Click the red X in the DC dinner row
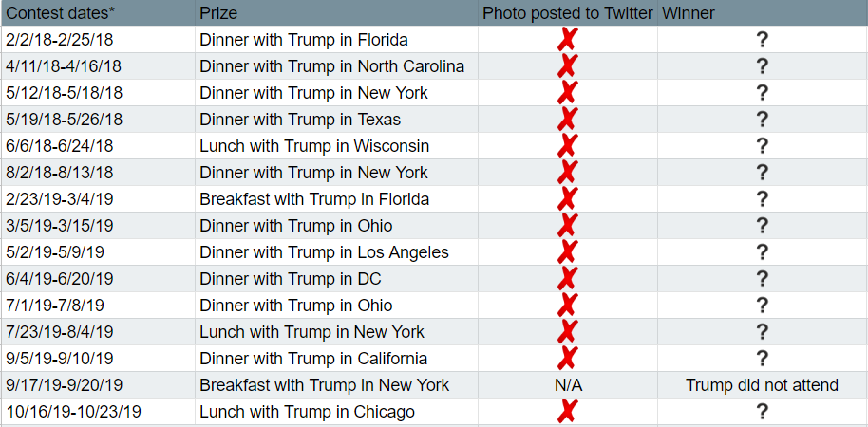868x427 pixels. (x=567, y=279)
